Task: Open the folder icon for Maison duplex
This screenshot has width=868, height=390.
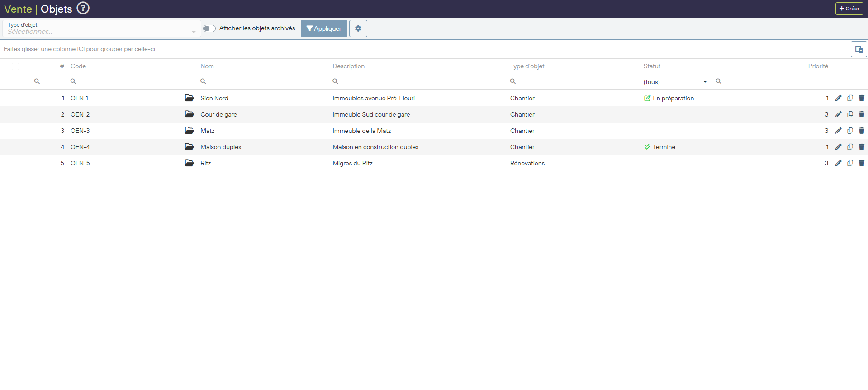Action: tap(190, 147)
